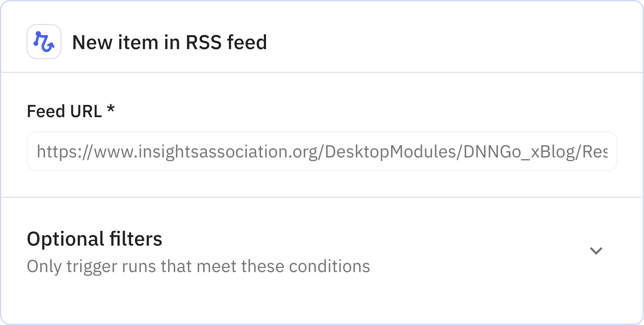Open Optional filters using its disclosure arrow

click(x=596, y=250)
